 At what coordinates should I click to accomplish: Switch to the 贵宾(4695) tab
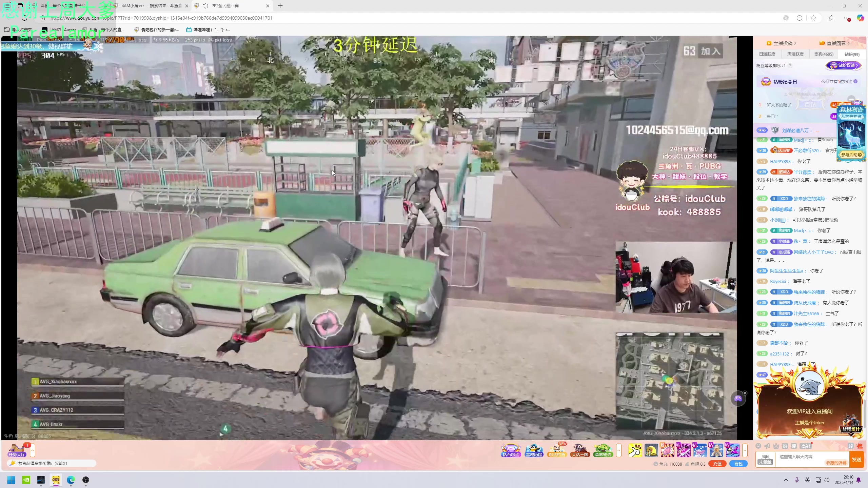[x=823, y=54]
